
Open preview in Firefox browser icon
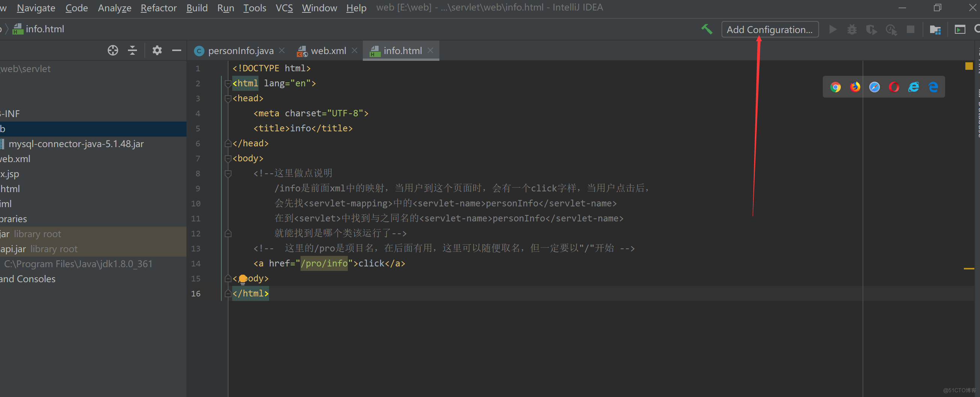tap(855, 87)
